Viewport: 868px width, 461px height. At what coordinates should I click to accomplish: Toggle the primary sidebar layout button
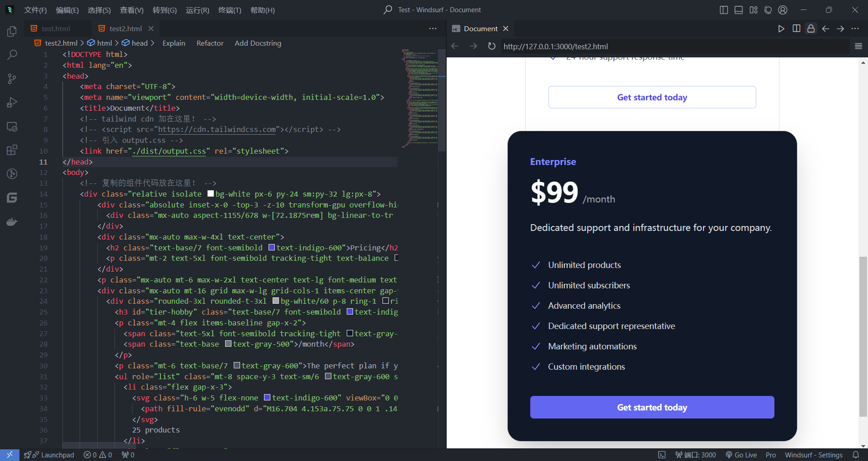point(724,10)
